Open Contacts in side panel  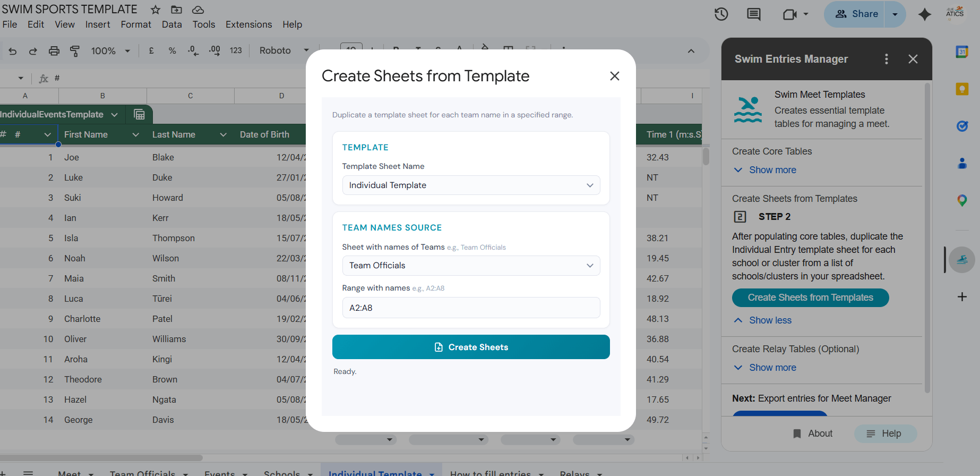point(962,163)
